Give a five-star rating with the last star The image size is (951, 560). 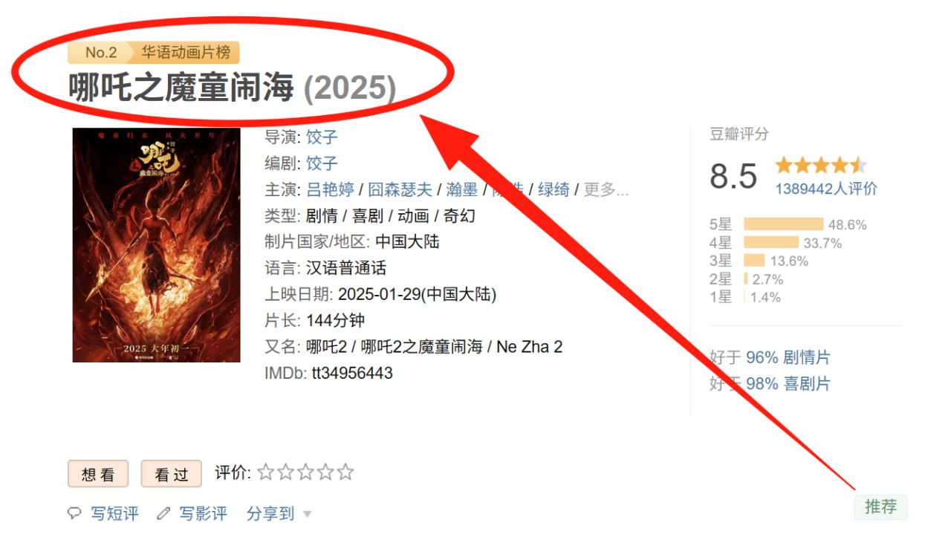[x=345, y=472]
